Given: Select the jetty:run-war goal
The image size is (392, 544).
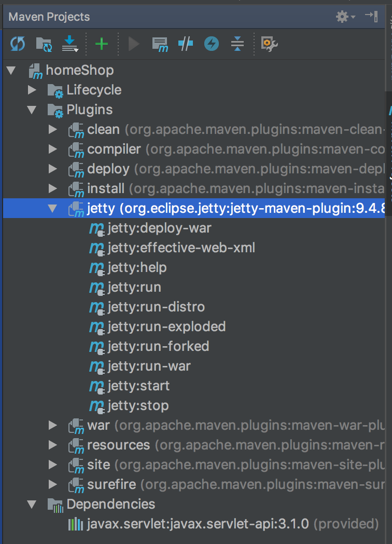Looking at the screenshot, I should tap(149, 366).
